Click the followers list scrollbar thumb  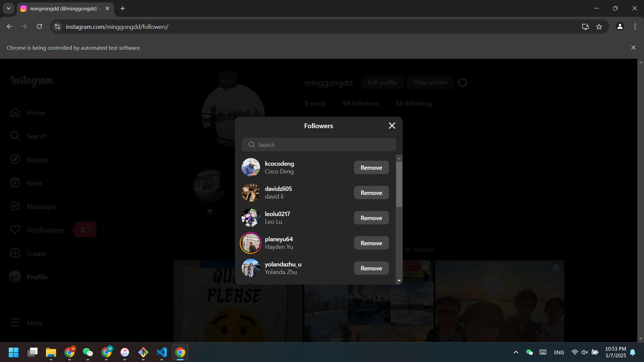(x=399, y=184)
